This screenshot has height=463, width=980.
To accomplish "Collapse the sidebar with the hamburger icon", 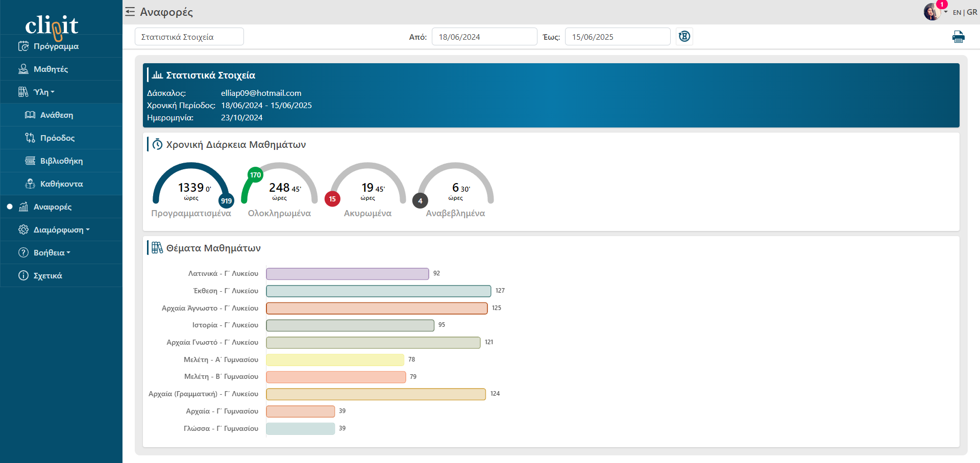I will 130,12.
